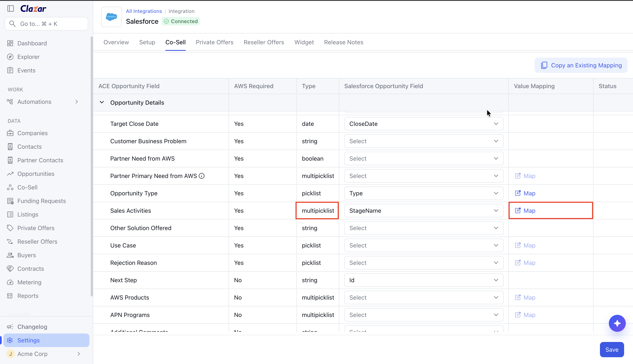The image size is (633, 364).
Task: Toggle the sidebar collapse icon
Action: pyautogui.click(x=11, y=8)
